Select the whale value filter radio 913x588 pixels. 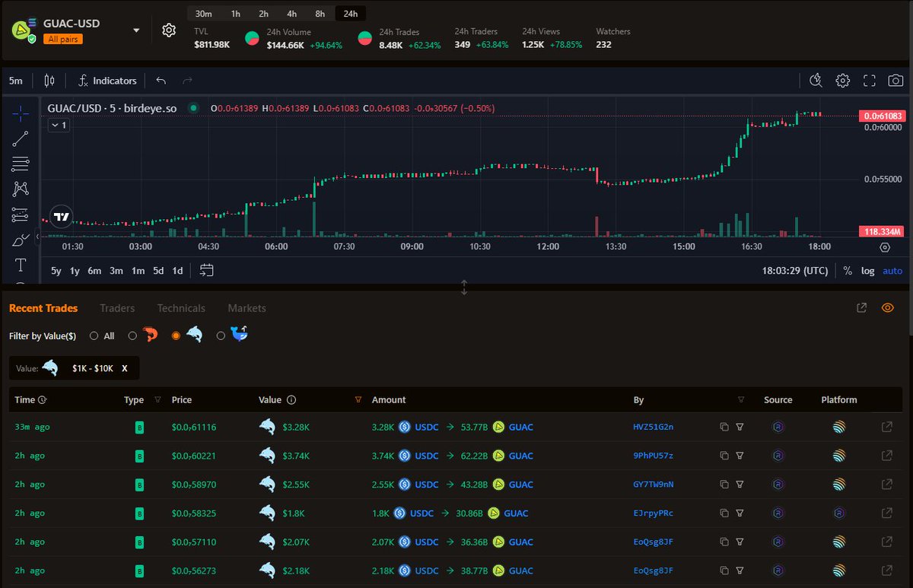[x=221, y=335]
